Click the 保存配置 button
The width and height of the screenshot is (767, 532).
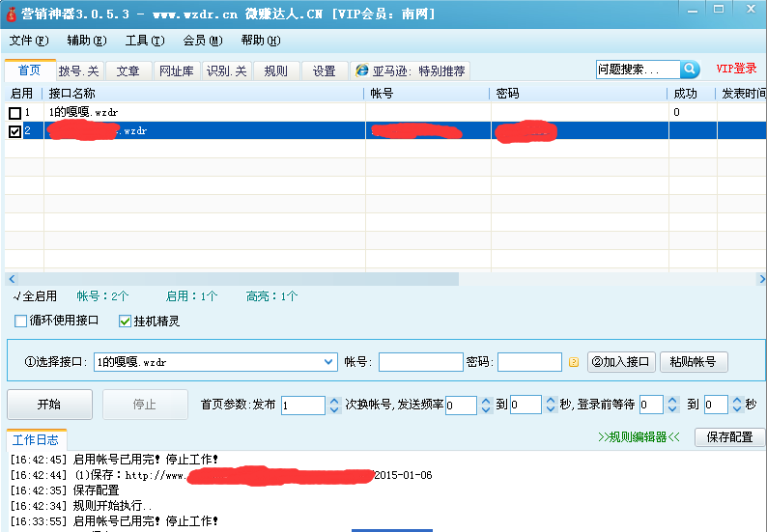point(729,437)
